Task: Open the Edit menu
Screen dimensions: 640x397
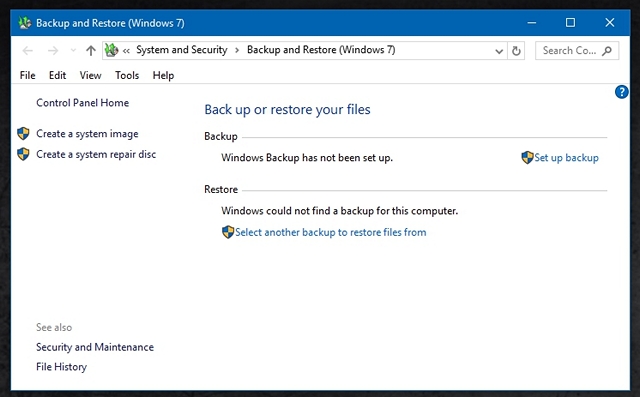Action: 58,75
